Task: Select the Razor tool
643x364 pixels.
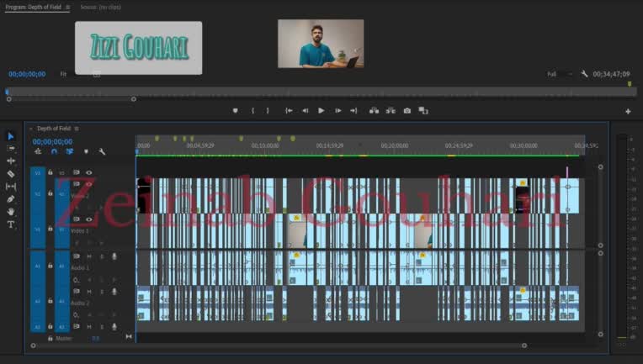Action: [11, 174]
